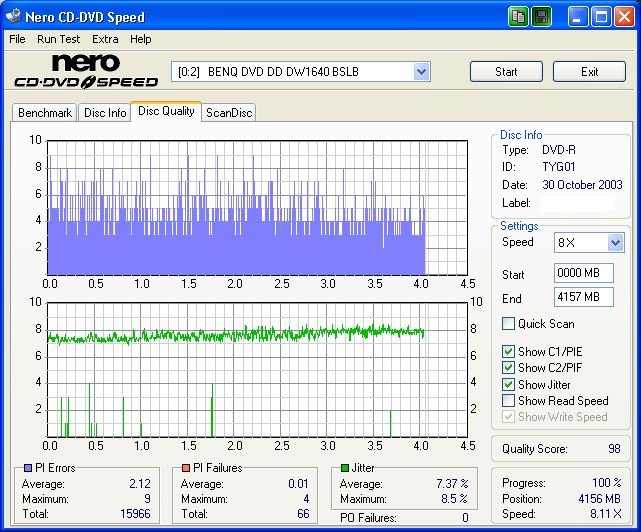Click the copy-to-clipboard icon in title bar
This screenshot has height=532, width=641.
coord(518,16)
